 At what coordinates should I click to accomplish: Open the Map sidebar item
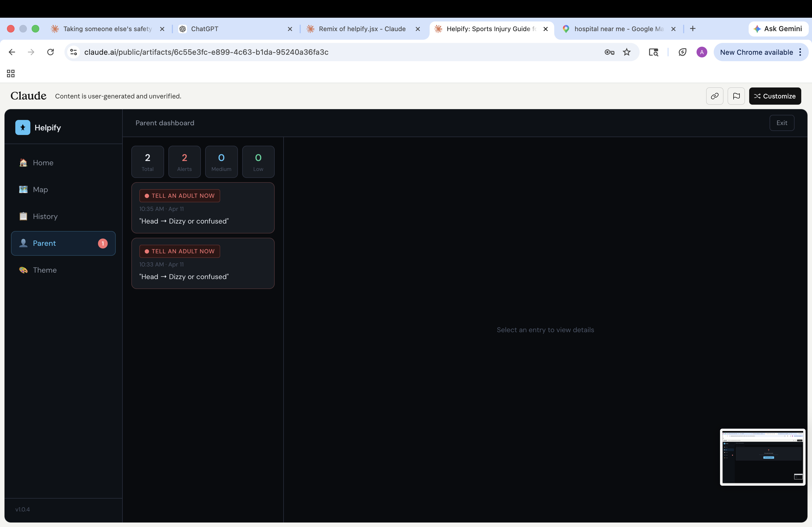pos(40,189)
